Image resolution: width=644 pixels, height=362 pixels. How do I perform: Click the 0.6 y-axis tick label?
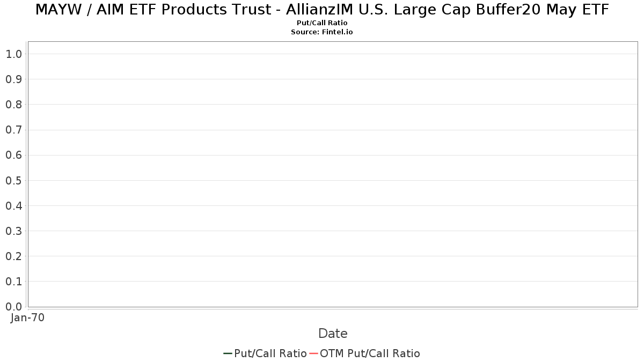pos(14,155)
